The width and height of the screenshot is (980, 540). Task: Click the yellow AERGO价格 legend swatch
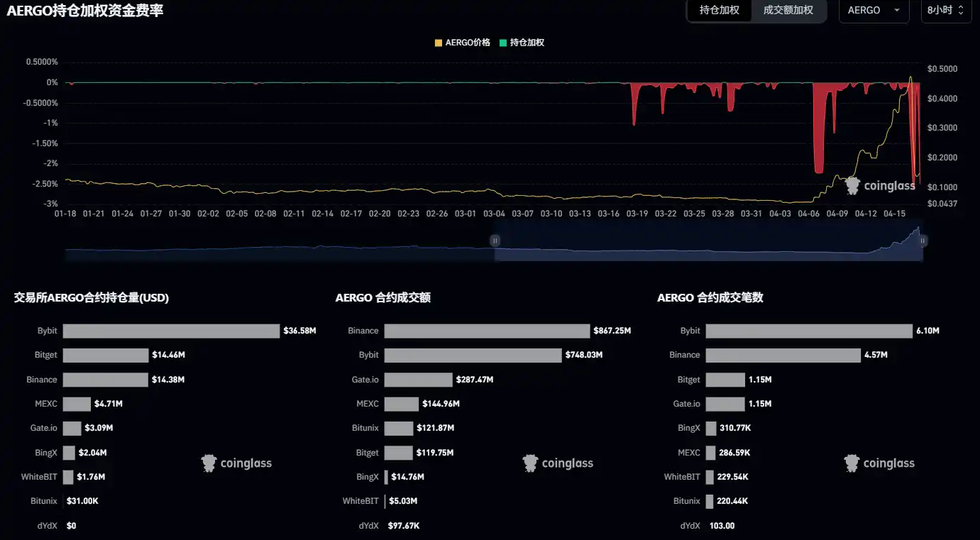pyautogui.click(x=439, y=43)
